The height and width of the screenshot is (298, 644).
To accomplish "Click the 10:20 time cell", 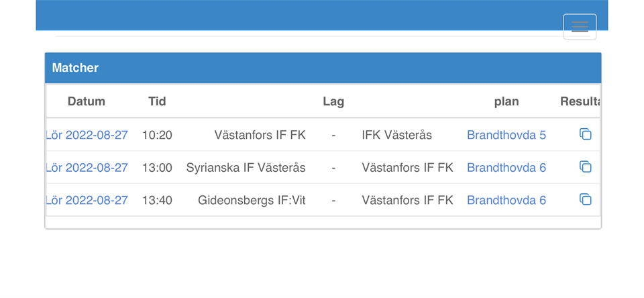I will point(157,135).
